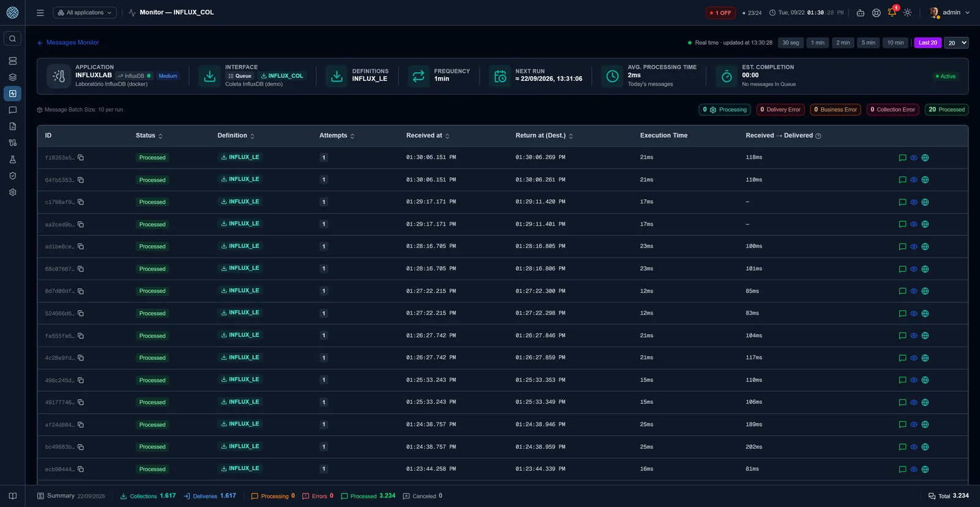Click the flask icon in the sidebar
The width and height of the screenshot is (980, 507).
pos(12,159)
